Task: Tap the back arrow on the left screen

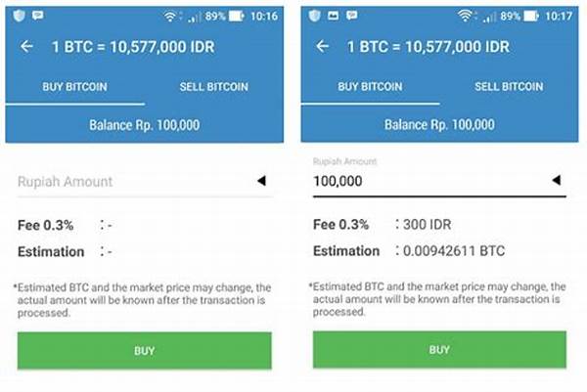Action: click(26, 46)
